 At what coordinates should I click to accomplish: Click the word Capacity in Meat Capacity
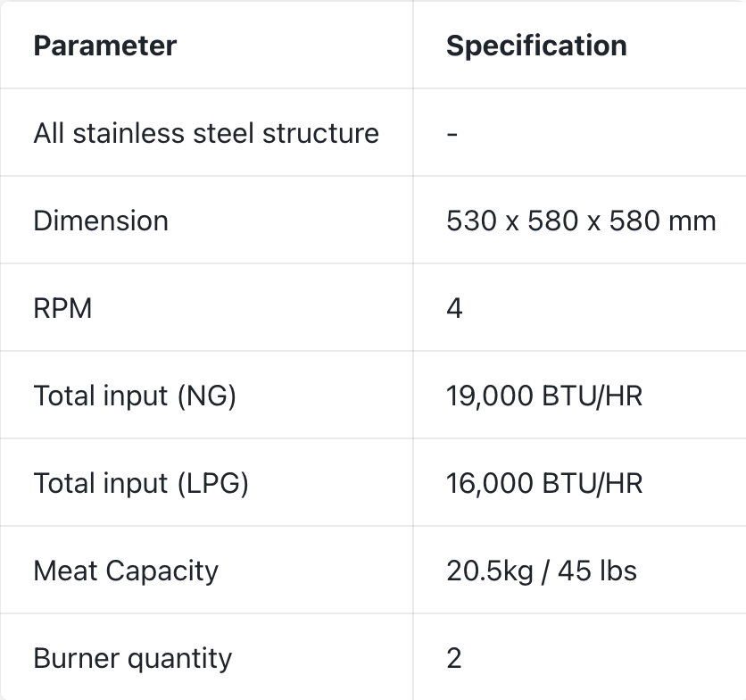coord(162,571)
